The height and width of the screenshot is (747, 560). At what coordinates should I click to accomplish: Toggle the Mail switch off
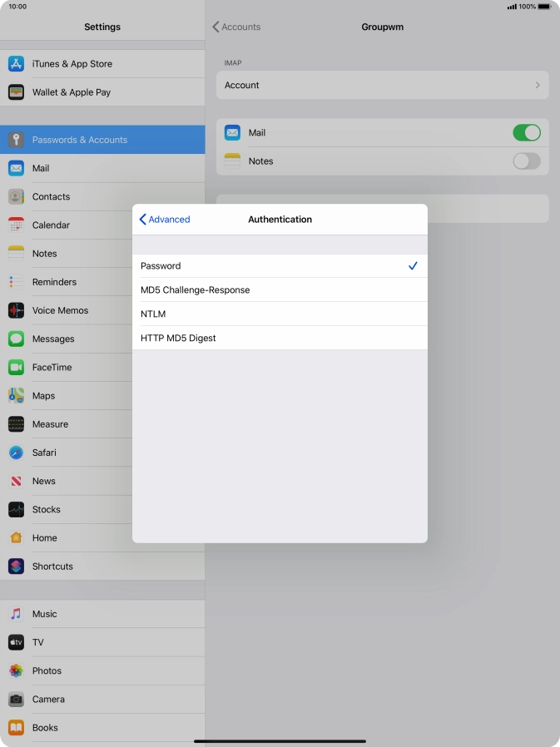tap(526, 133)
